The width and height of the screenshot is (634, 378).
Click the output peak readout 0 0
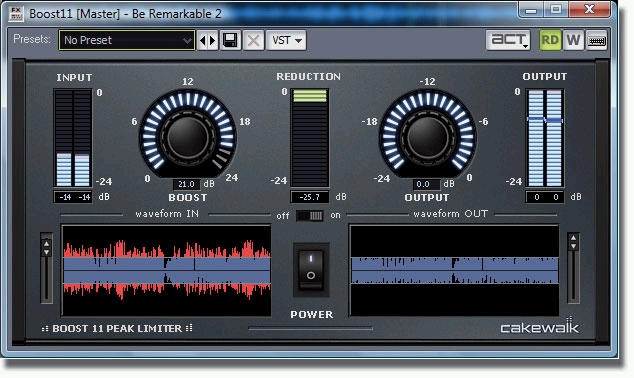coord(545,197)
